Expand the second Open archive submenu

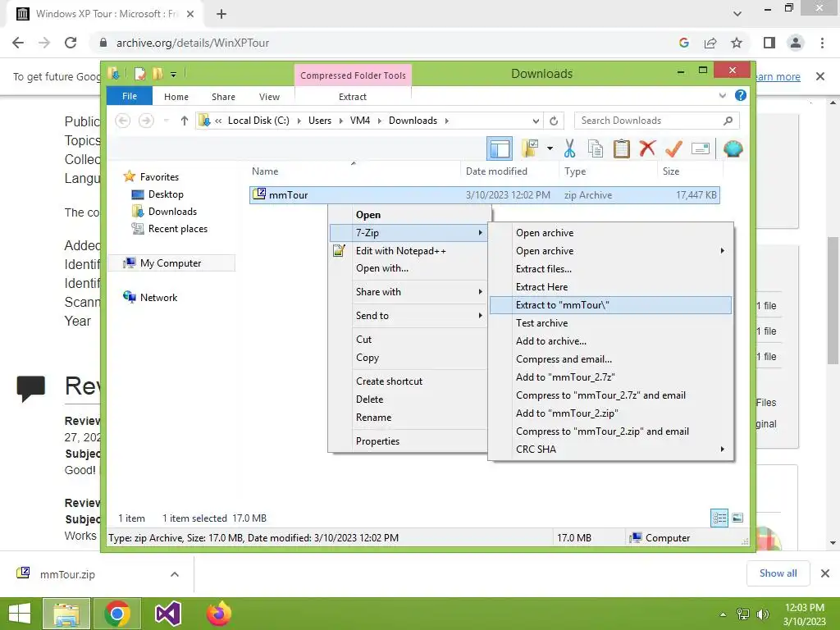[610, 251]
